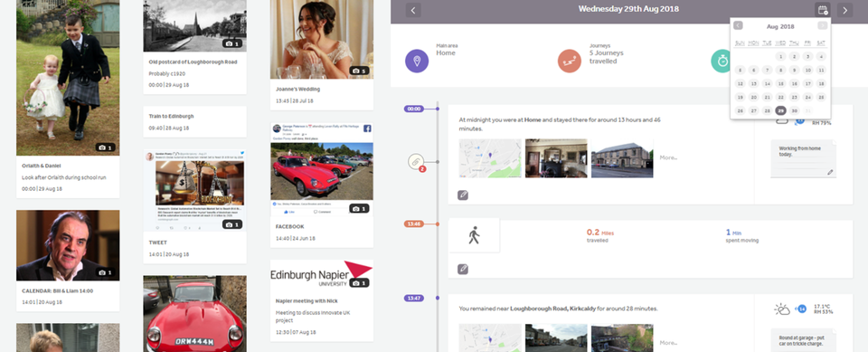
Task: Open the Train to Edinburgh entry
Action: tap(195, 121)
